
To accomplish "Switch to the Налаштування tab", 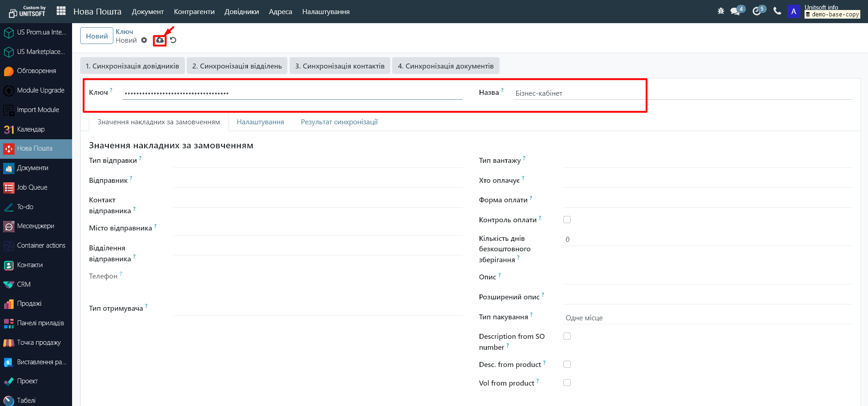I will [260, 122].
